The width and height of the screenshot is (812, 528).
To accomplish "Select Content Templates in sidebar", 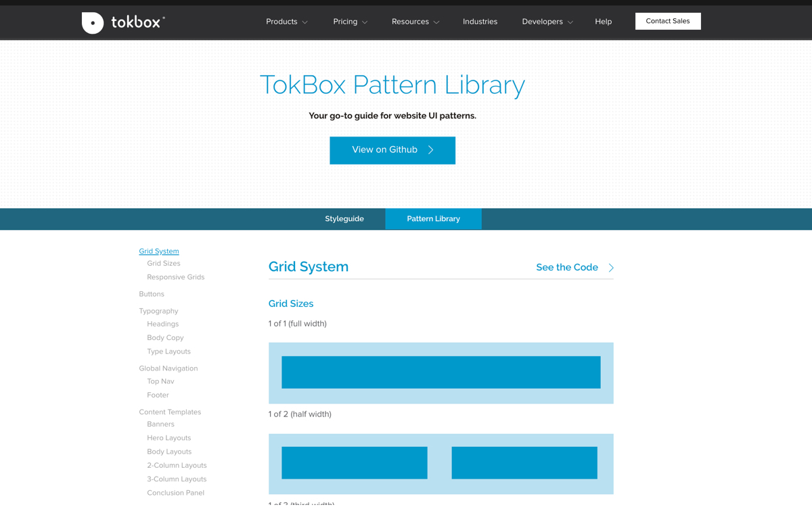I will tap(170, 412).
